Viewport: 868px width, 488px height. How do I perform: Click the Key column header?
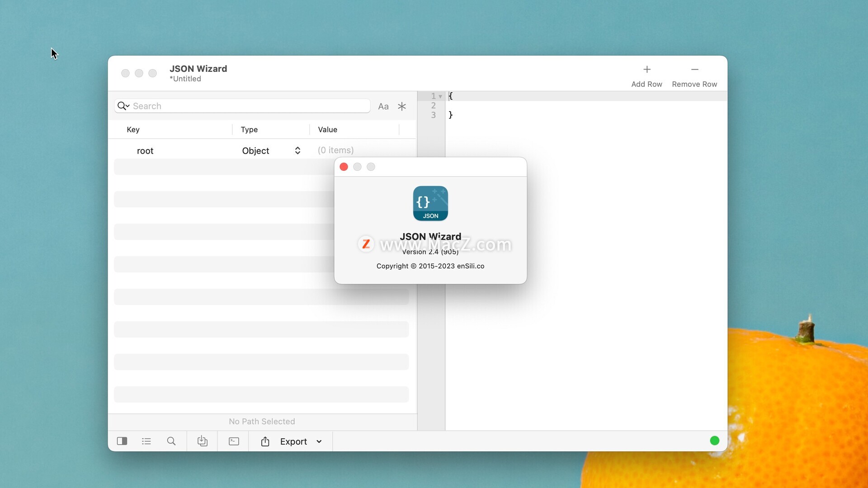133,130
